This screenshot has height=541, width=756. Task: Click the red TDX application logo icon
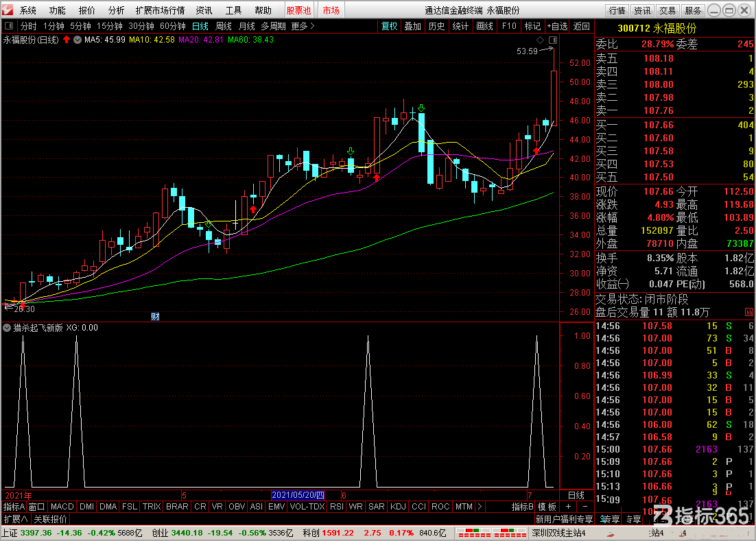click(x=8, y=10)
